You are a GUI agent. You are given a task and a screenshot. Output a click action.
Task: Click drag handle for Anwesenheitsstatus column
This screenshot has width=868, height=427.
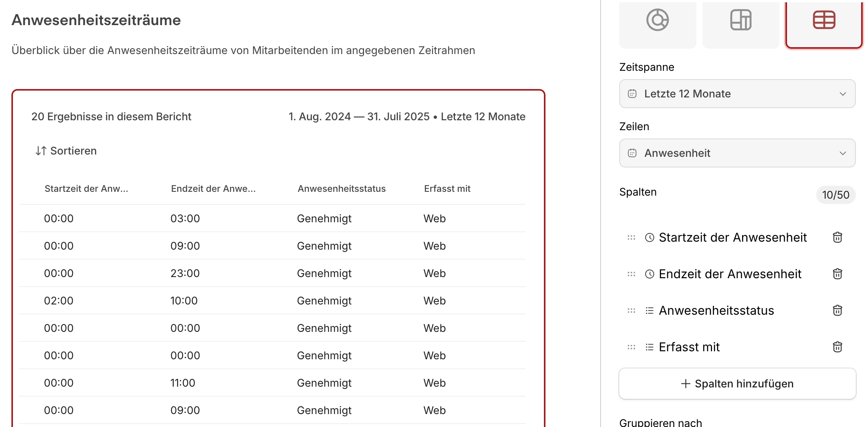coord(631,311)
